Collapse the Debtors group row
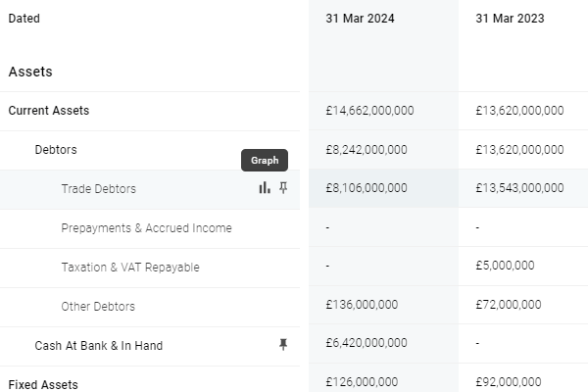 click(56, 150)
